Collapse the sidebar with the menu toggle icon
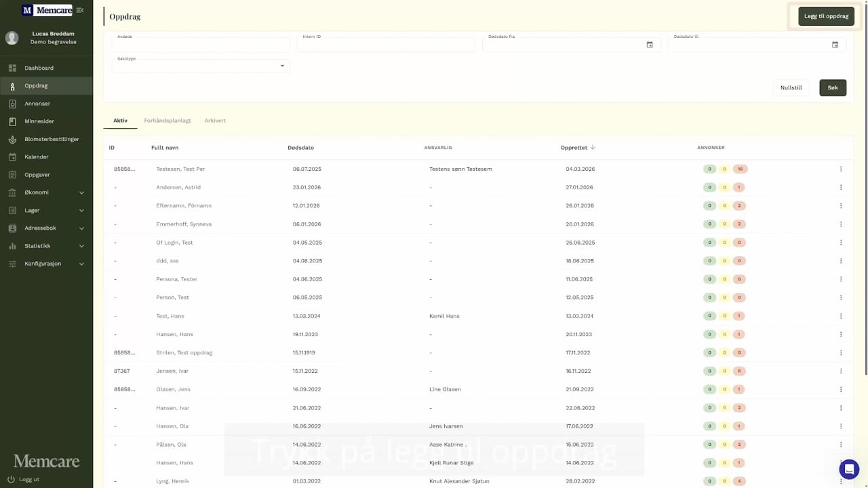This screenshot has height=488, width=868. (80, 10)
